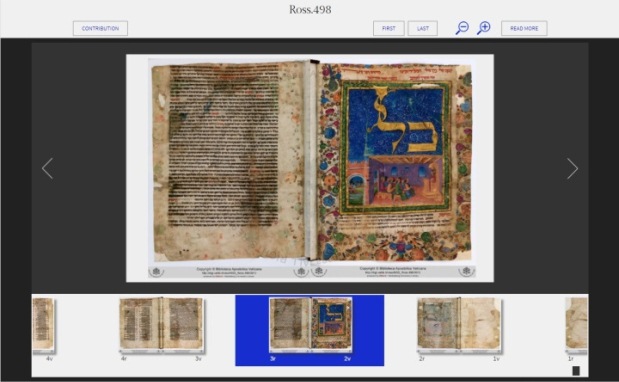The height and width of the screenshot is (382, 619).
Task: Click the small black square in thumbnail strip
Action: point(576,371)
